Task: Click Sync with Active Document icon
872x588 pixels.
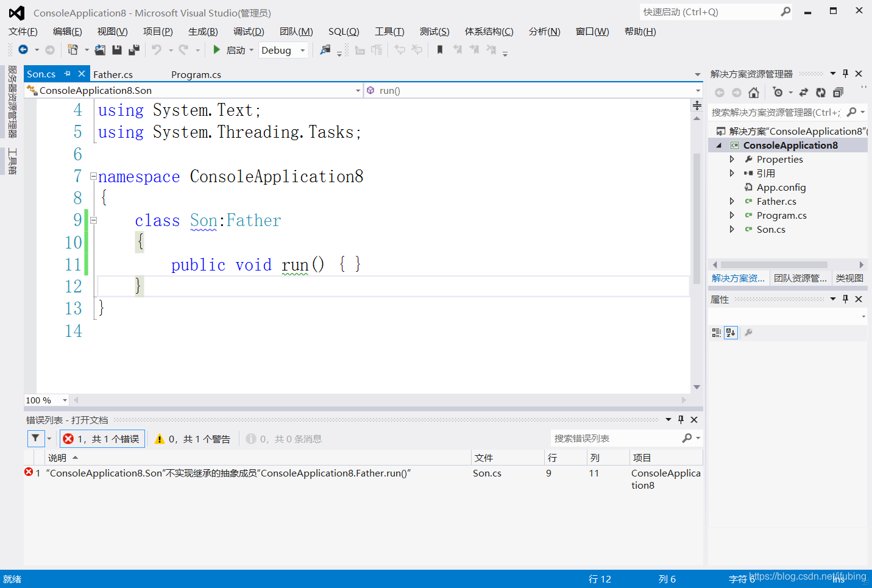Action: (804, 93)
